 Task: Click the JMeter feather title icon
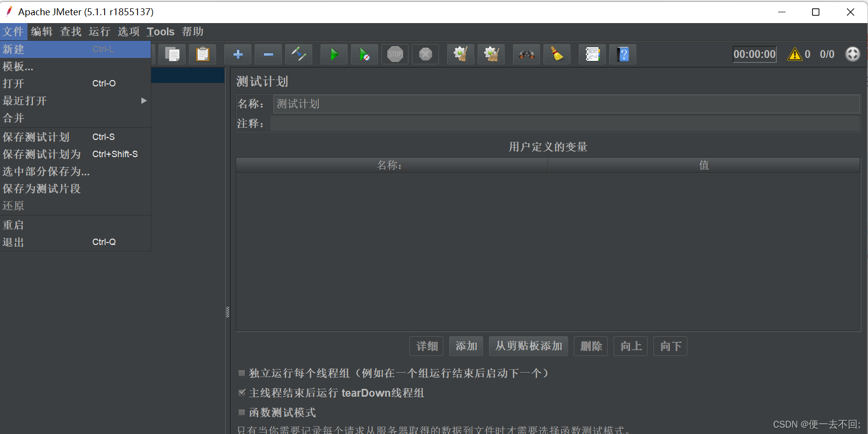pos(9,11)
